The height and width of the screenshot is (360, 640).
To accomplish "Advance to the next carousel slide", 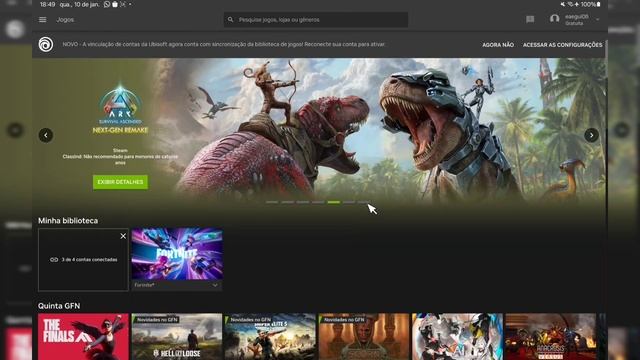I will point(591,135).
